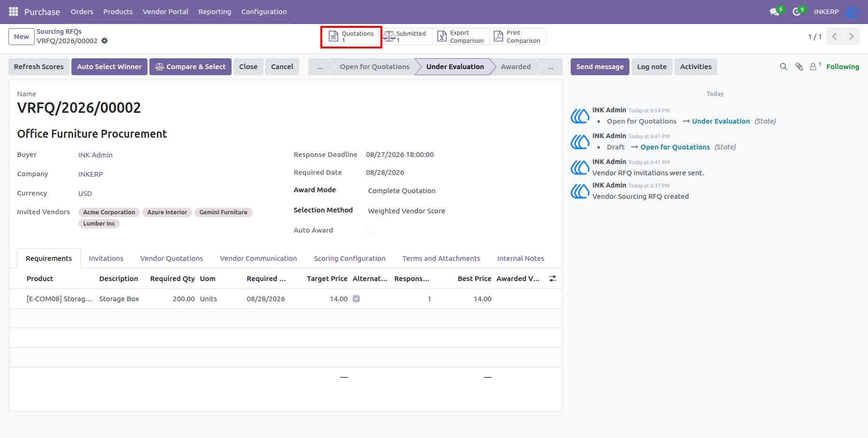Screen dimensions: 868x438
Task: Open the gear actions menu near record name
Action: tap(105, 41)
